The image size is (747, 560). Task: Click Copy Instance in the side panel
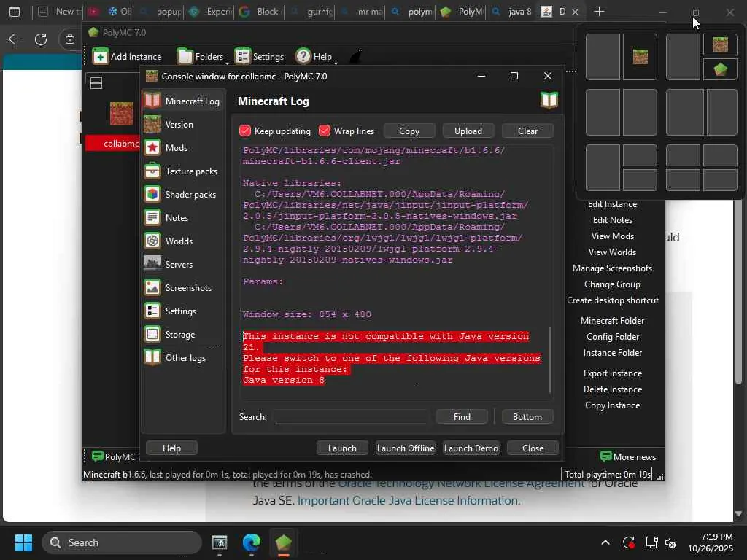coord(612,405)
